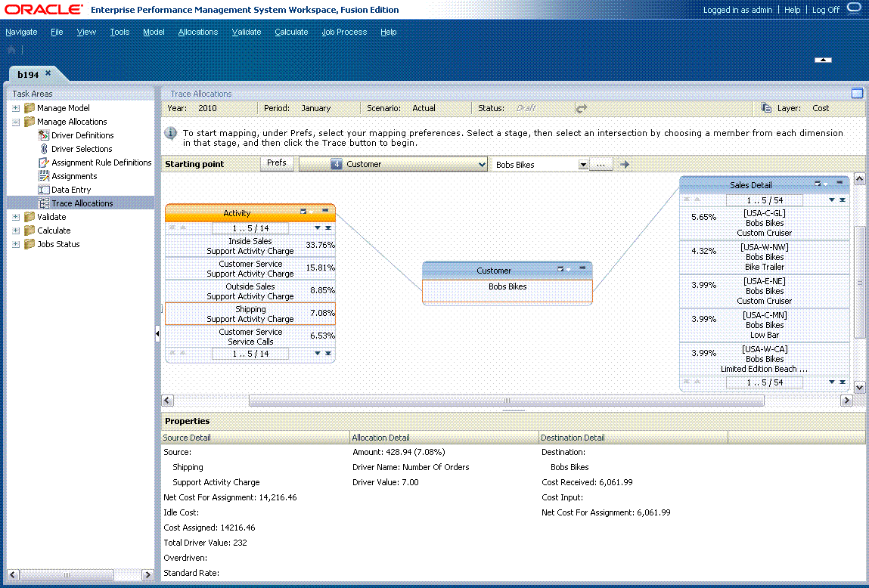Open the Allocations menu

coord(197,32)
